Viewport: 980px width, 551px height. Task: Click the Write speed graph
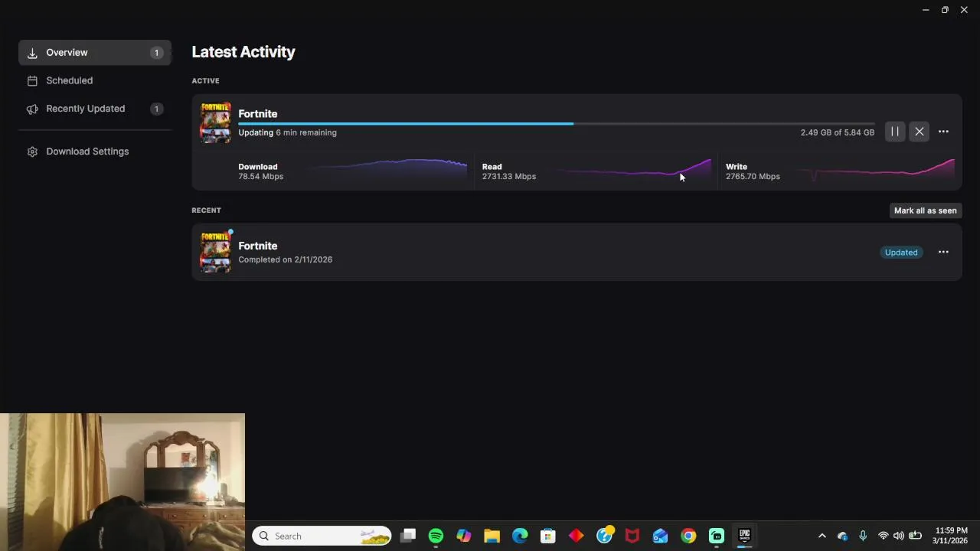874,170
